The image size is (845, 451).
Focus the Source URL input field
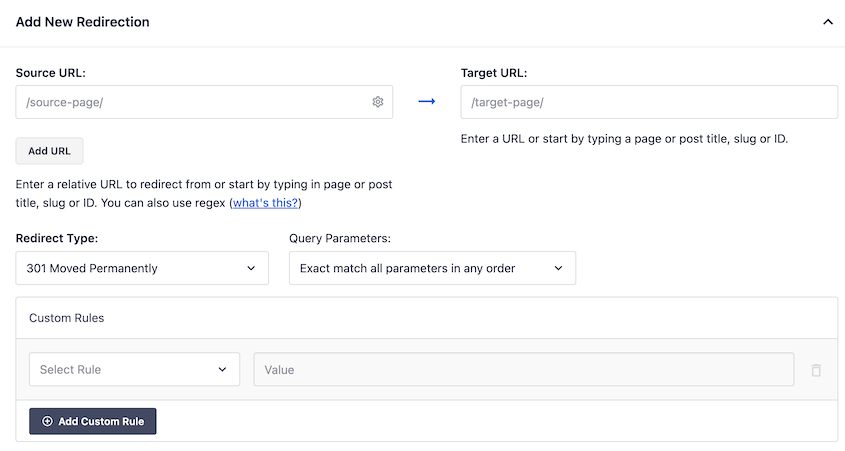204,102
